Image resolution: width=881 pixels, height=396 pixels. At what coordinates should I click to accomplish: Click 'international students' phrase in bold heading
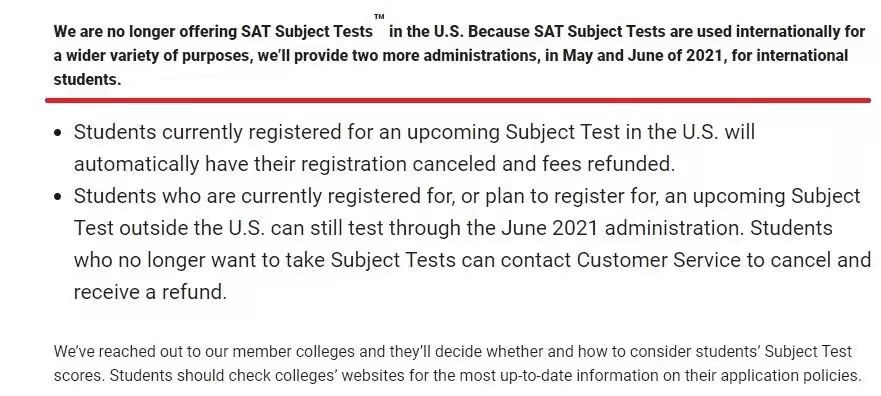(x=451, y=67)
